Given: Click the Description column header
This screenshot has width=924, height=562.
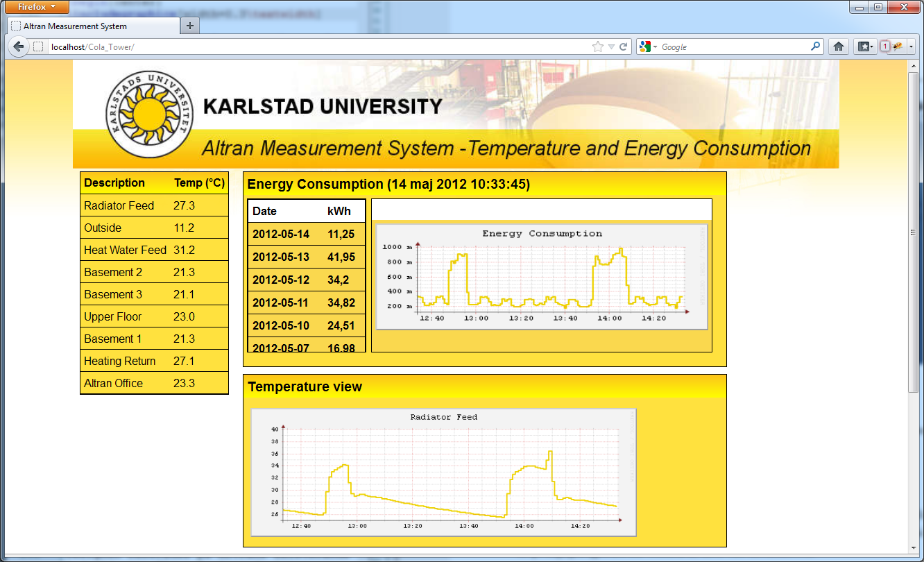Looking at the screenshot, I should coord(114,183).
